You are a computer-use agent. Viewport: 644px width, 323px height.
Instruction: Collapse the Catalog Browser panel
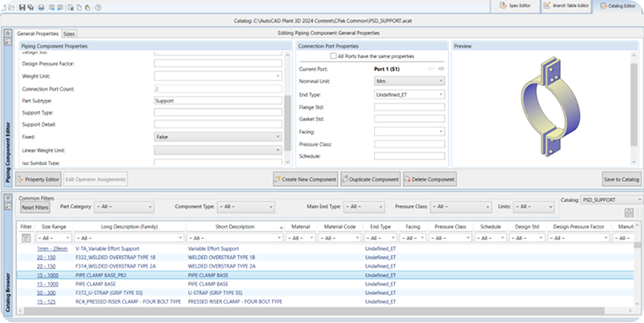click(x=8, y=196)
